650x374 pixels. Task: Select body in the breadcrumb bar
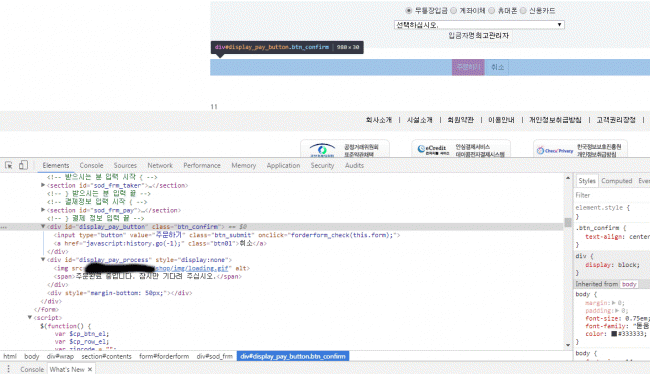(32, 356)
